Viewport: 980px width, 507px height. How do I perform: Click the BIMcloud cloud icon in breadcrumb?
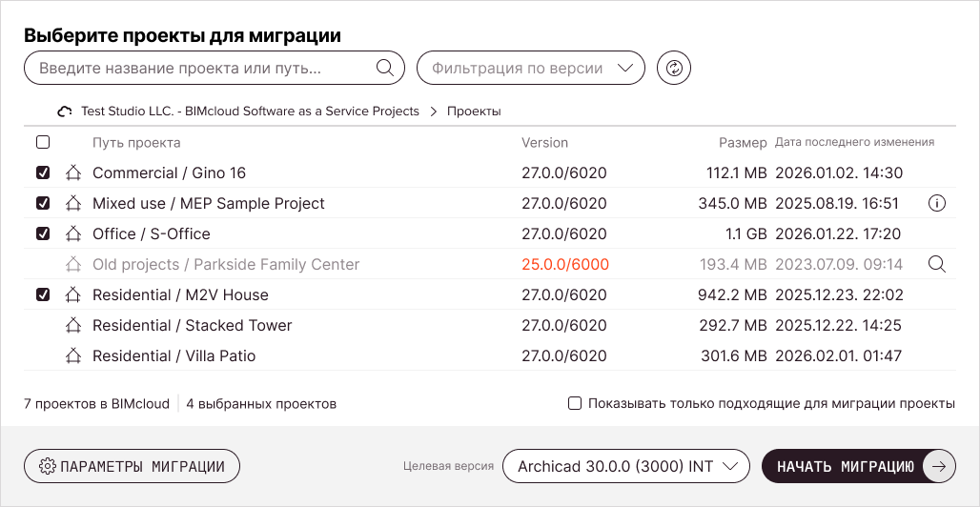[65, 112]
